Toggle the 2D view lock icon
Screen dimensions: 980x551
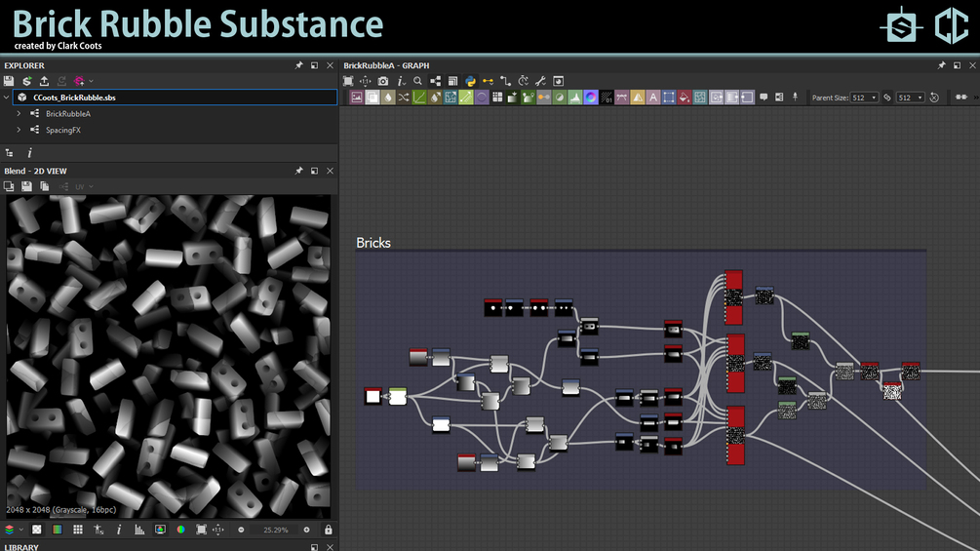[328, 530]
